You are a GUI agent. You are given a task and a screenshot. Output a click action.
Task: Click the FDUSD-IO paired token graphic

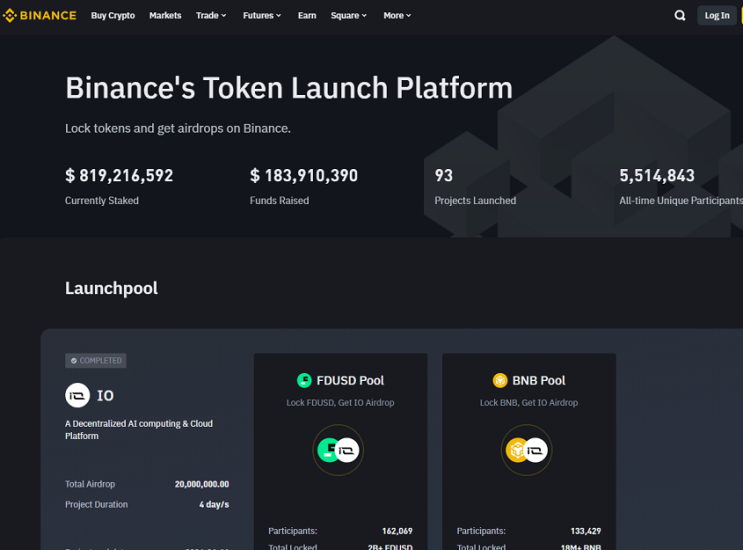(338, 450)
